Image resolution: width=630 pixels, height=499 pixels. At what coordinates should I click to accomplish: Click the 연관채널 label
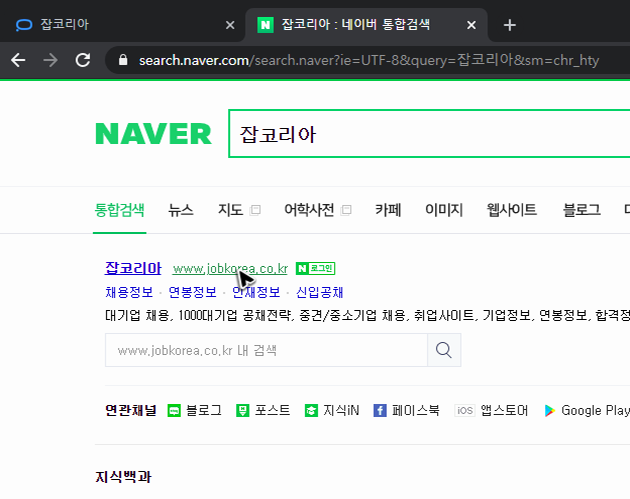pyautogui.click(x=131, y=410)
